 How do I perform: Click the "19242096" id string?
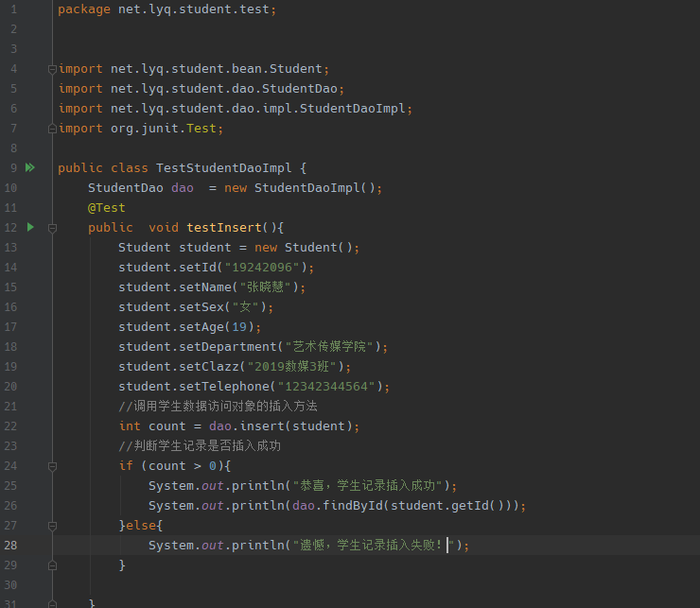(x=262, y=268)
